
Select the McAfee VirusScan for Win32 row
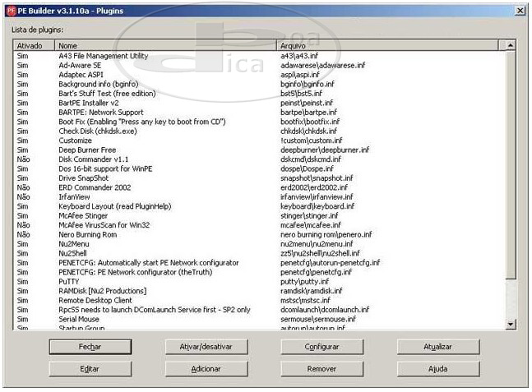click(104, 224)
